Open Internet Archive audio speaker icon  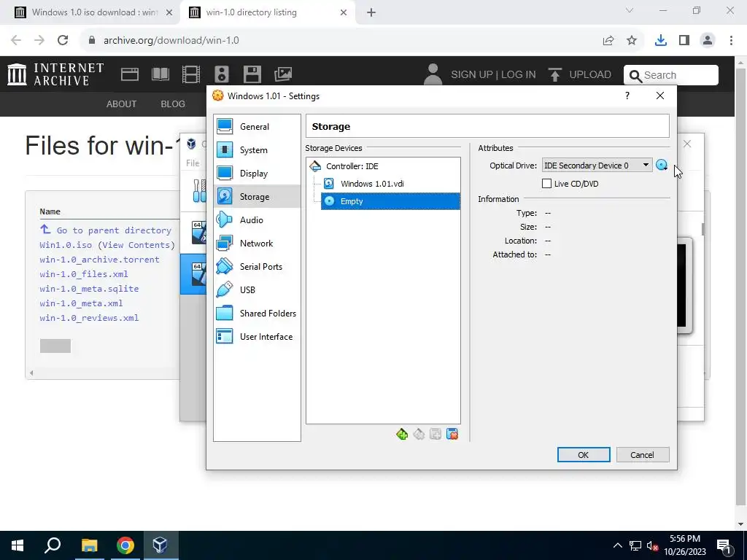tap(222, 74)
